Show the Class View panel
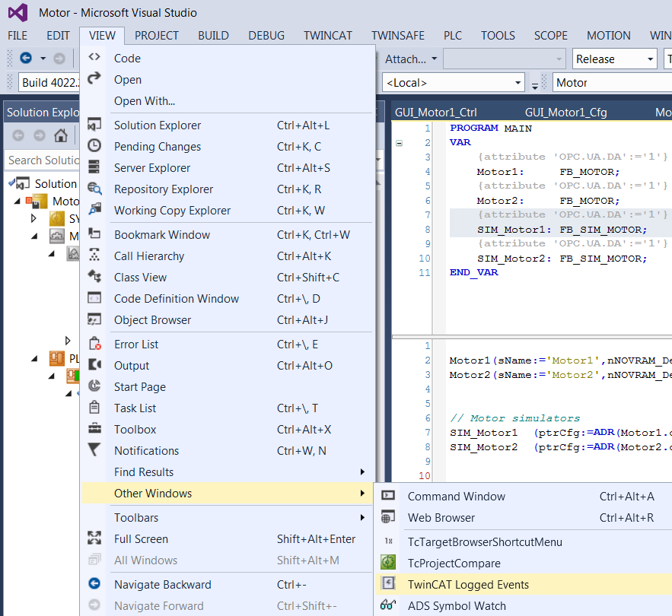 140,278
